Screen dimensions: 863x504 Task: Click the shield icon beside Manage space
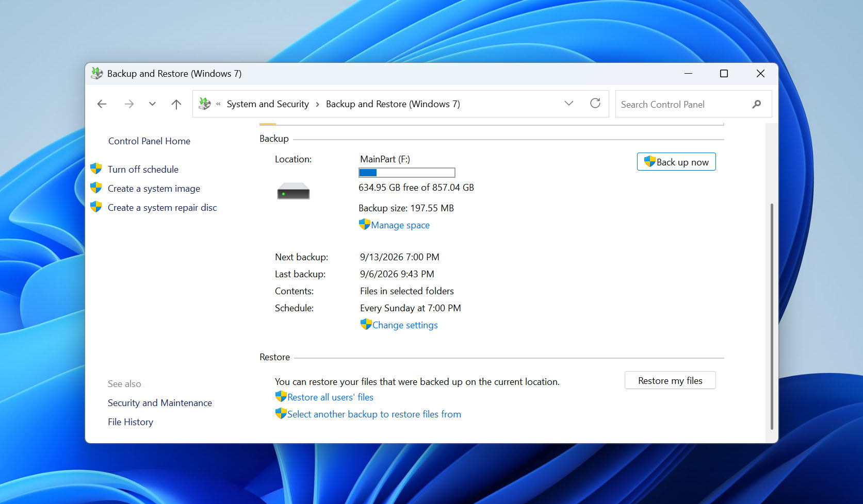click(x=364, y=224)
